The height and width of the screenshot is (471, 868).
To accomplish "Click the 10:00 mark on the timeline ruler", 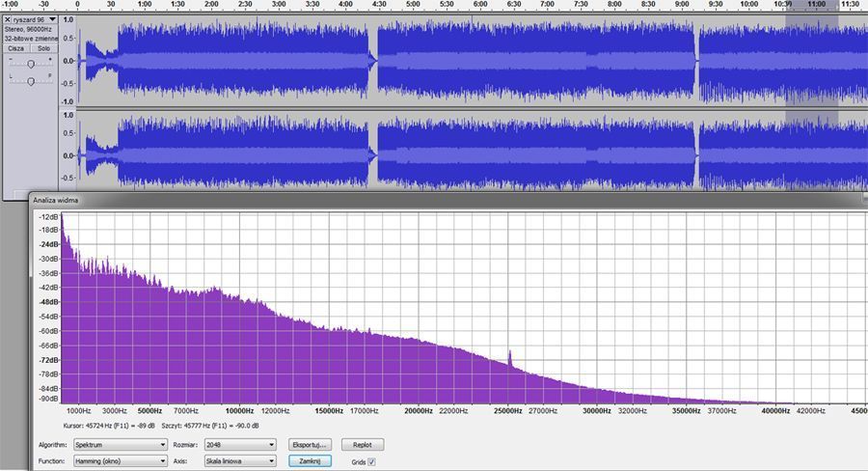I will tap(748, 5).
